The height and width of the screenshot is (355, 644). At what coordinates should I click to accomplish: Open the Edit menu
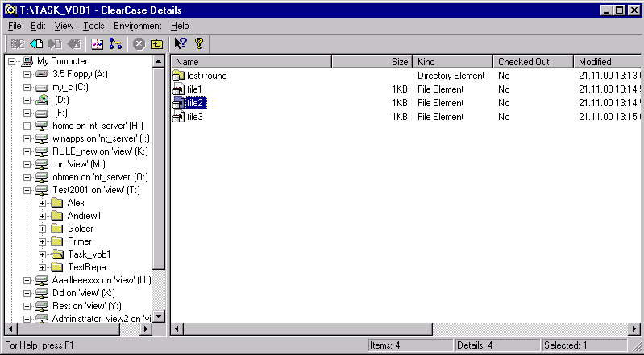pyautogui.click(x=38, y=26)
